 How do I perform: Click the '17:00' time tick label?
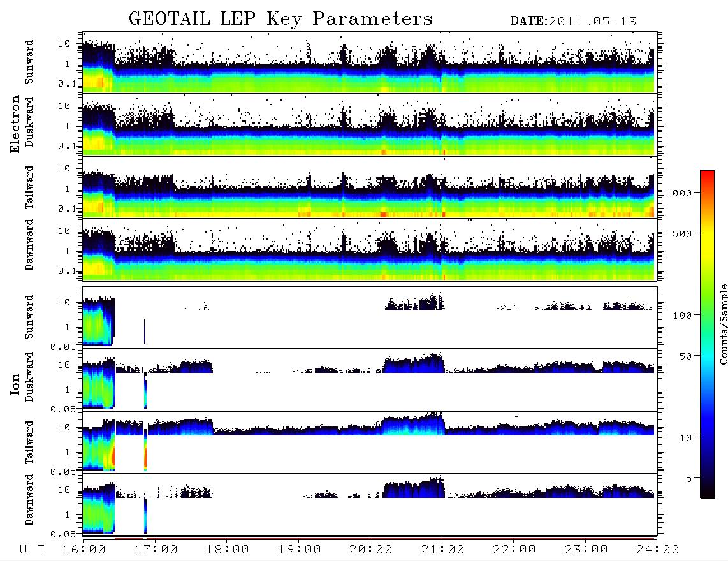[x=156, y=550]
